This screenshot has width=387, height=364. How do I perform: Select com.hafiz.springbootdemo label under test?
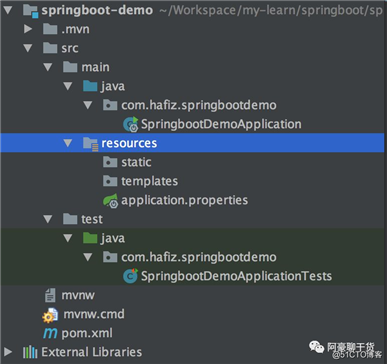pyautogui.click(x=199, y=257)
